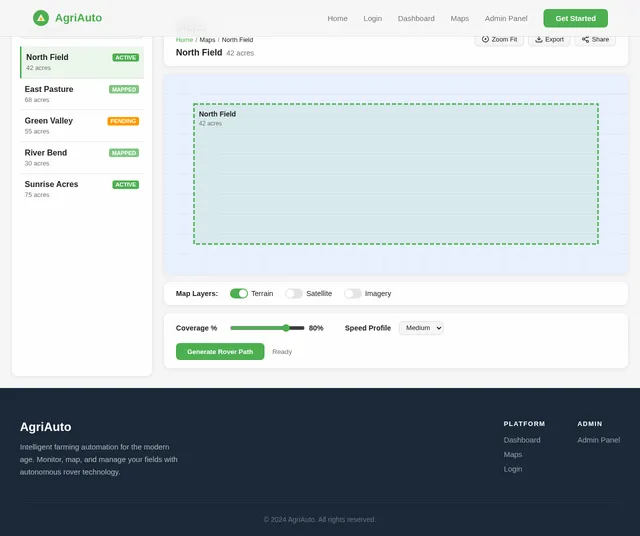Image resolution: width=640 pixels, height=536 pixels.
Task: Click the AgriAuto logo icon
Action: (41, 18)
